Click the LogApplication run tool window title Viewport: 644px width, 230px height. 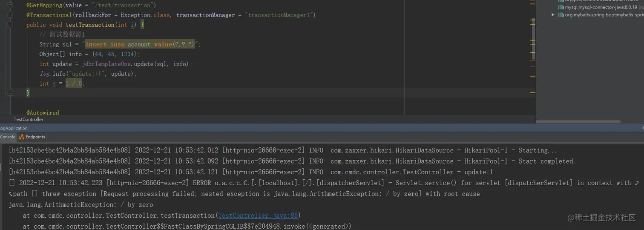tap(14, 128)
